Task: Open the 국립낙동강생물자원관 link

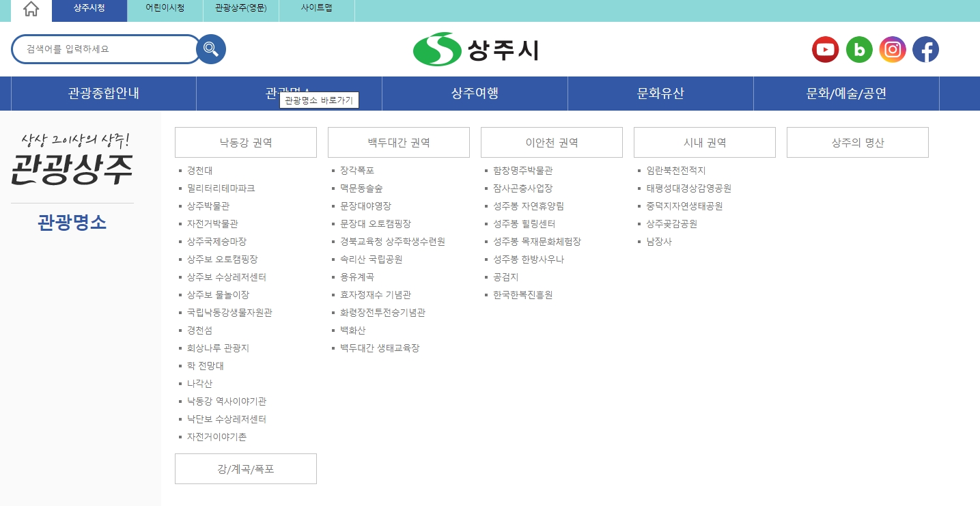Action: 229,313
